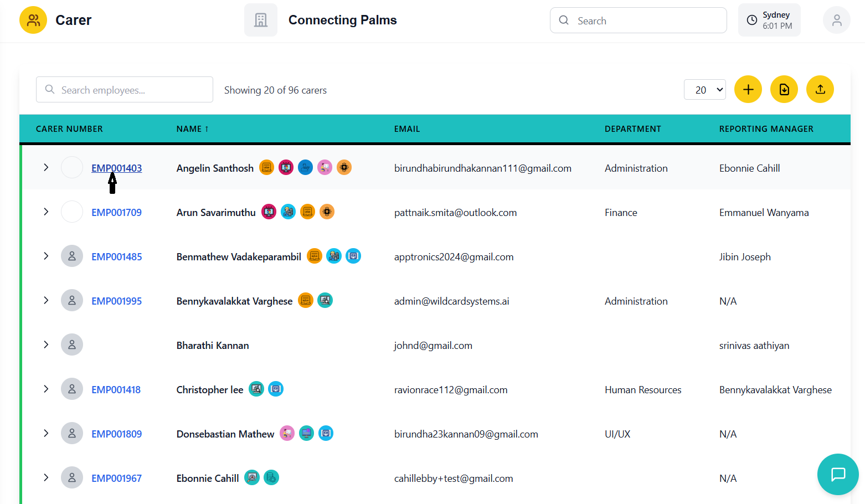The height and width of the screenshot is (504, 865).
Task: Click the top global Search box
Action: (x=638, y=20)
